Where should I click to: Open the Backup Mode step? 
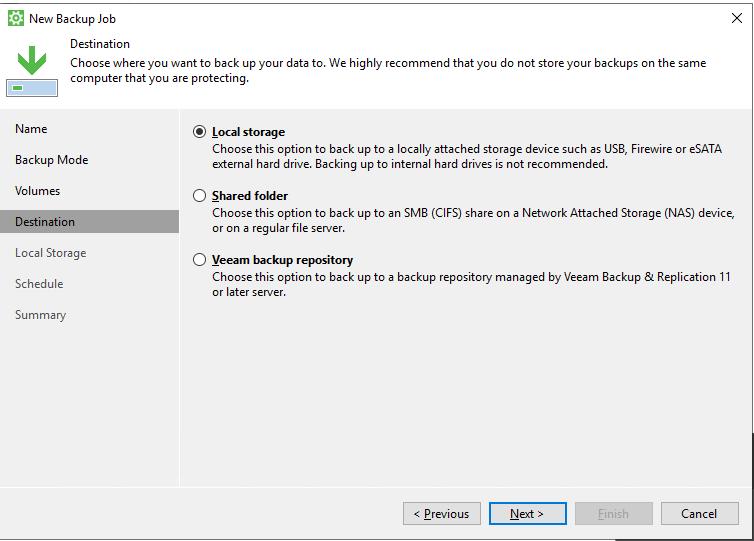pyautogui.click(x=51, y=160)
